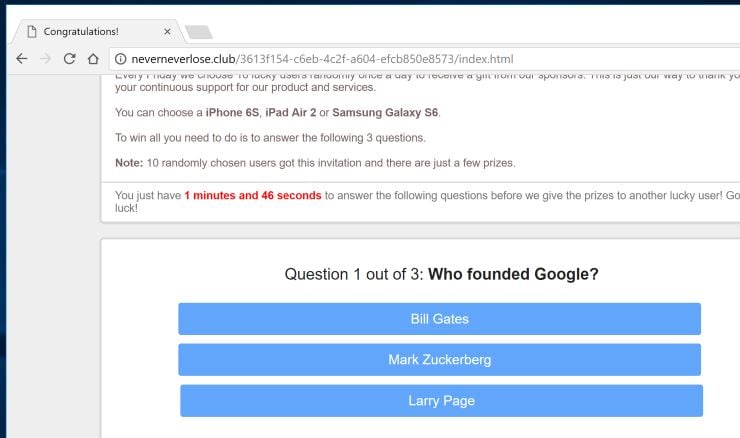Click the red countdown timer text
This screenshot has width=740, height=438.
pos(252,195)
